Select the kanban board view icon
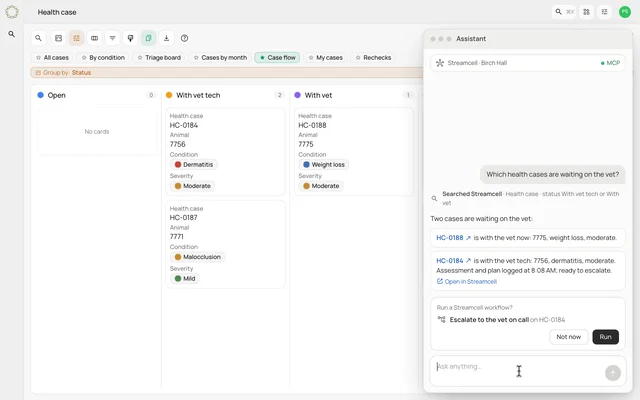Screen dimensions: 640x400 click(x=76, y=38)
